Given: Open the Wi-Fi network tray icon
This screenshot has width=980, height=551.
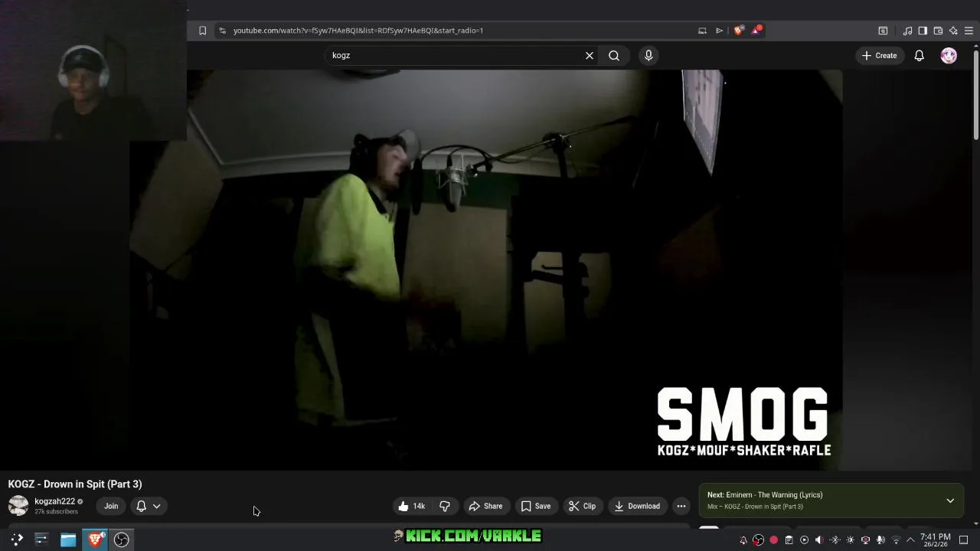Looking at the screenshot, I should [896, 540].
